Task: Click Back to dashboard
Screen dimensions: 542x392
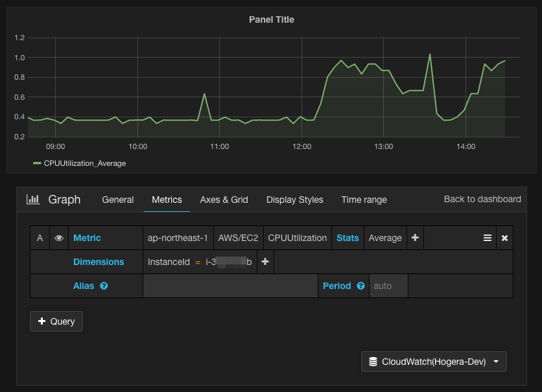Action: tap(482, 200)
